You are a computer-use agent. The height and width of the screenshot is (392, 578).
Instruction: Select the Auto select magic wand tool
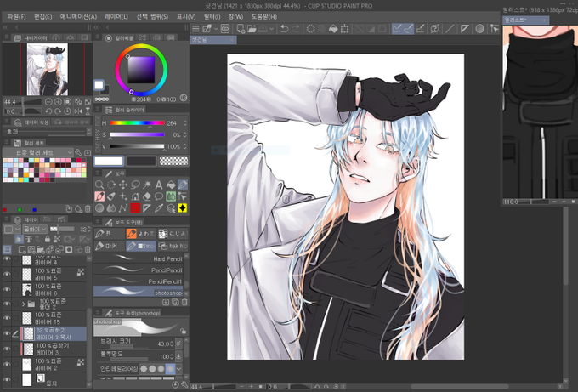point(147,185)
